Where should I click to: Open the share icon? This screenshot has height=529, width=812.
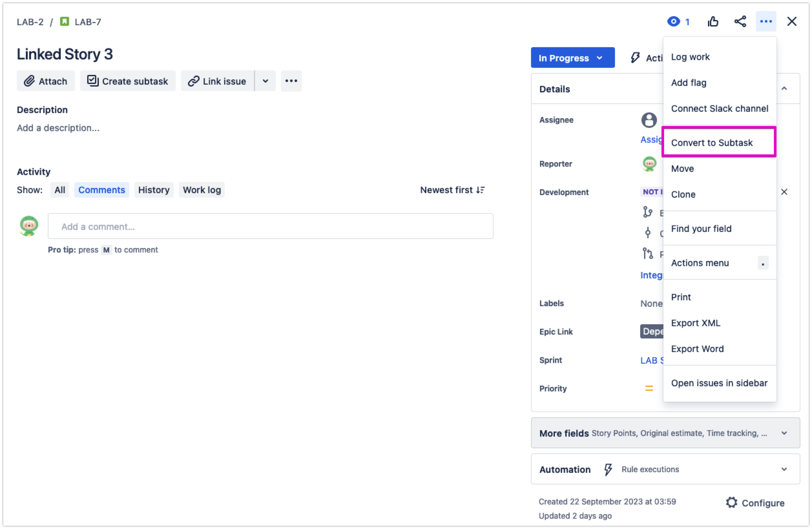pos(740,22)
